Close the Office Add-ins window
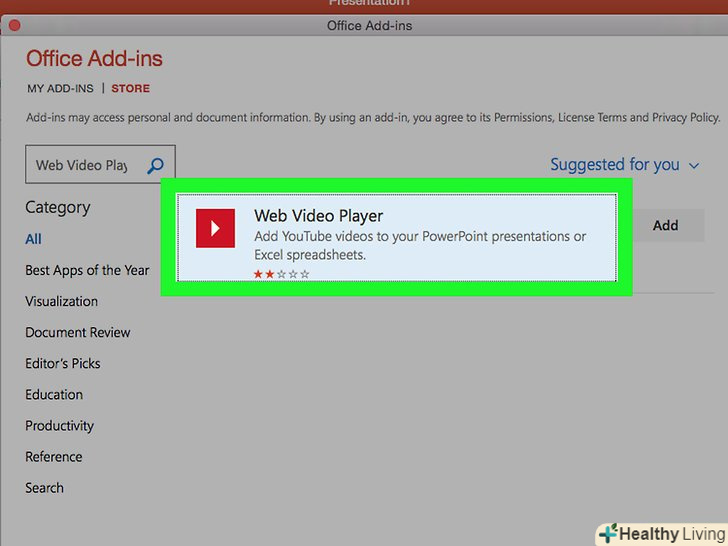 pyautogui.click(x=14, y=26)
